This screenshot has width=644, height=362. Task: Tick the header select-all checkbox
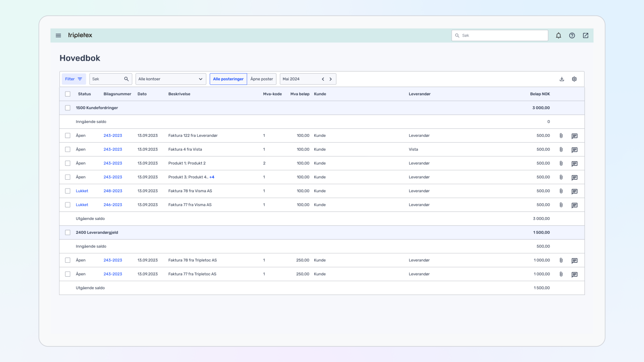[x=68, y=94]
